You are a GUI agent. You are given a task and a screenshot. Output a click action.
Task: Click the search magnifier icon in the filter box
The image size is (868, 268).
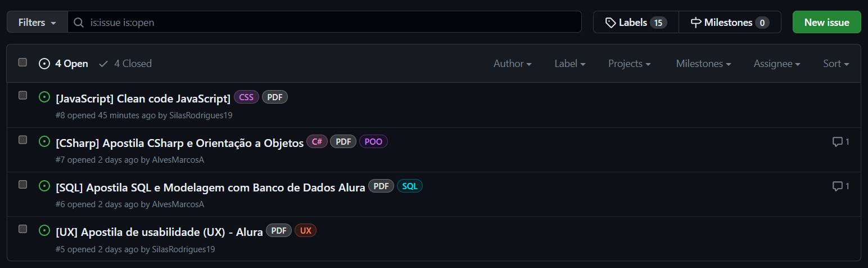tap(79, 23)
